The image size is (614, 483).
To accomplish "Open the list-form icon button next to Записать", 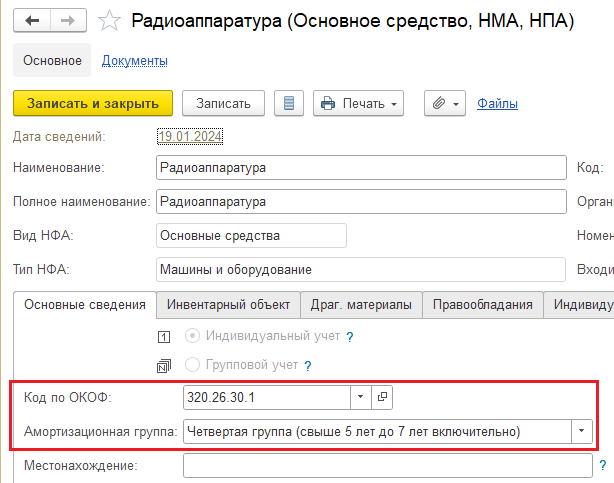I will tap(289, 103).
